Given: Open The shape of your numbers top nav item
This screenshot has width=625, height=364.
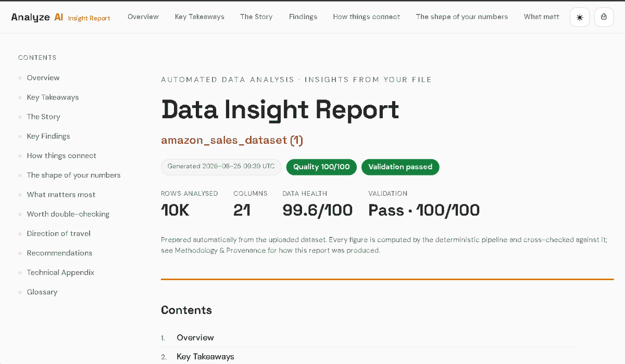Looking at the screenshot, I should pyautogui.click(x=462, y=17).
